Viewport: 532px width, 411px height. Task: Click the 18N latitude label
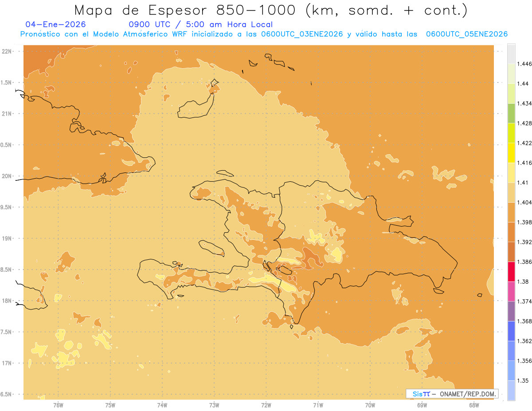coord(7,301)
